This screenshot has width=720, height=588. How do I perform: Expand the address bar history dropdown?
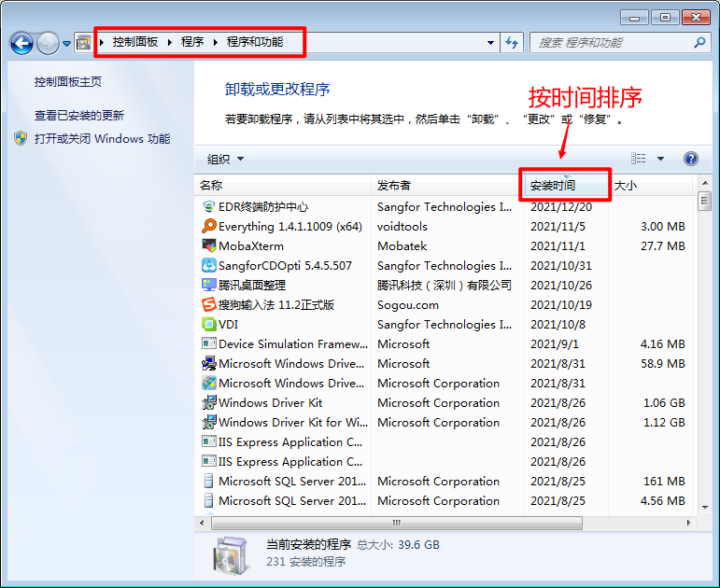(490, 43)
